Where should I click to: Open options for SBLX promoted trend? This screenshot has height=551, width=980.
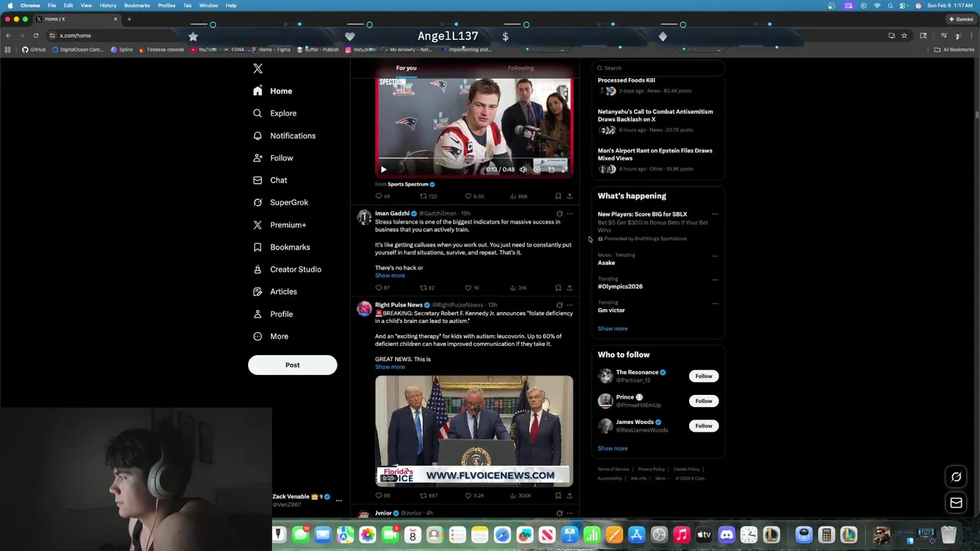pyautogui.click(x=715, y=214)
